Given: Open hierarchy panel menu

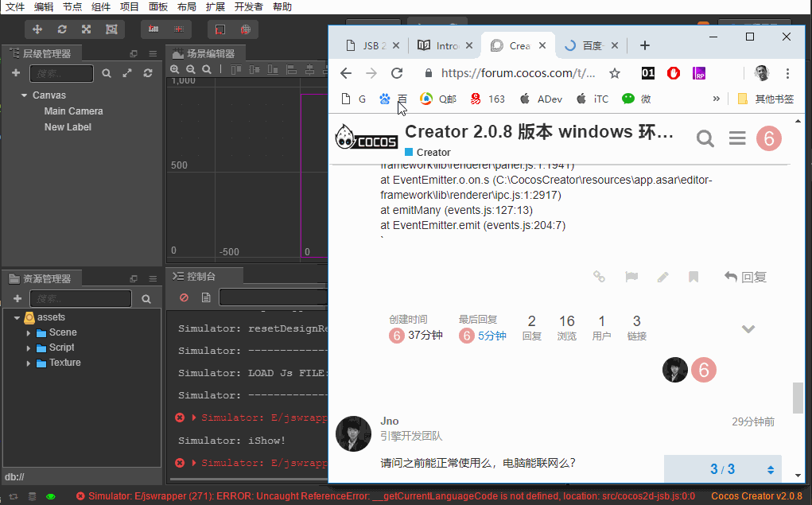Looking at the screenshot, I should click(x=153, y=54).
